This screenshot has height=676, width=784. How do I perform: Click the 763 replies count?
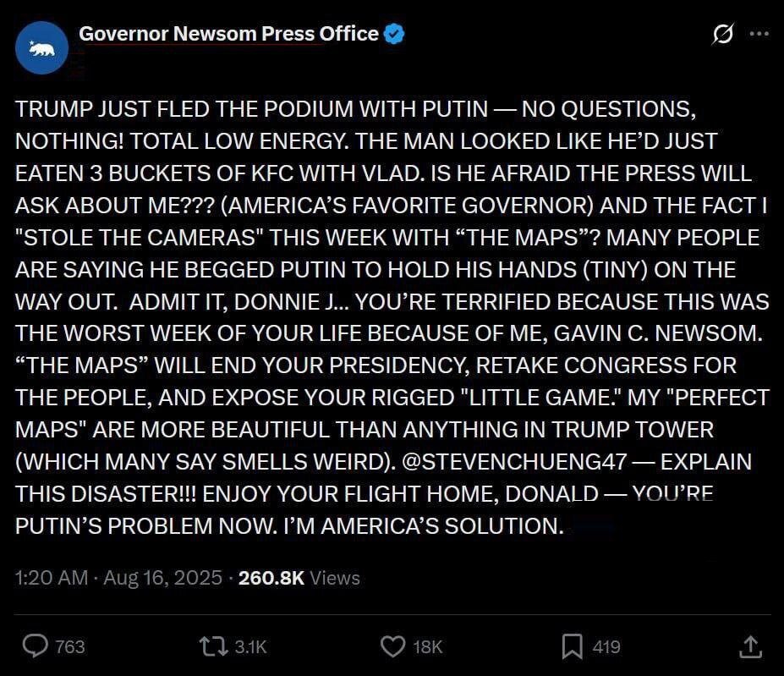[70, 646]
